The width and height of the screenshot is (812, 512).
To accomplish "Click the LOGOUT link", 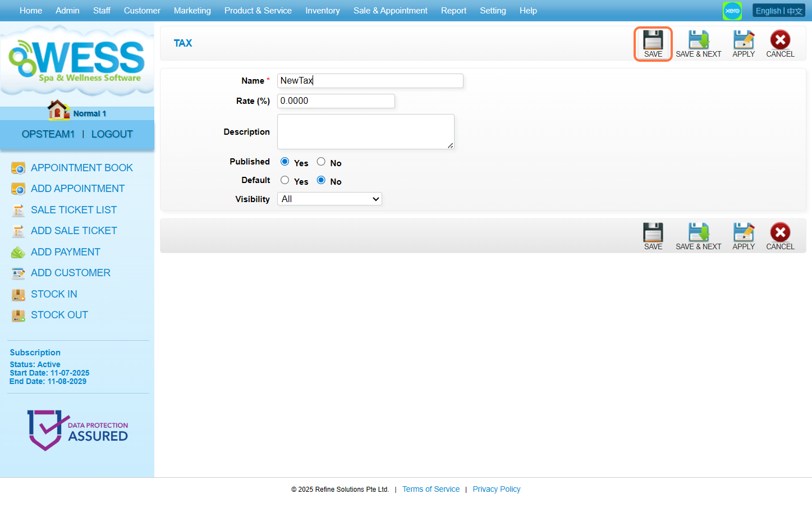I will coord(112,134).
